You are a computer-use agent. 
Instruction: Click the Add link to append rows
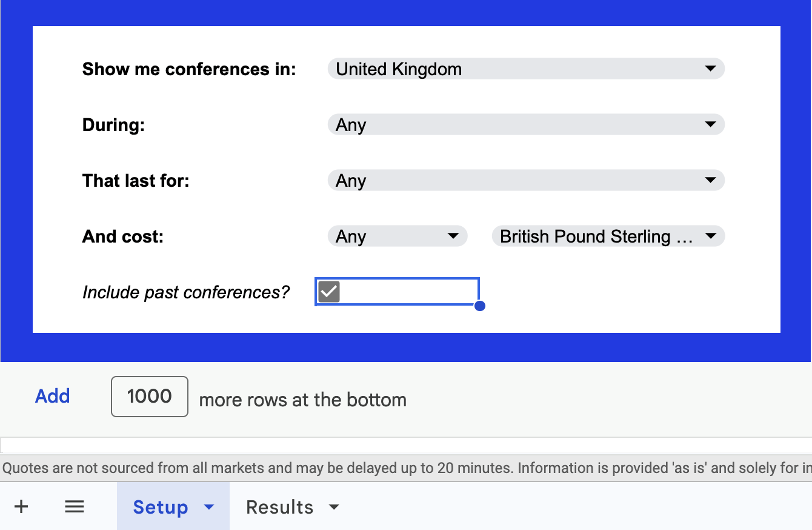[52, 396]
